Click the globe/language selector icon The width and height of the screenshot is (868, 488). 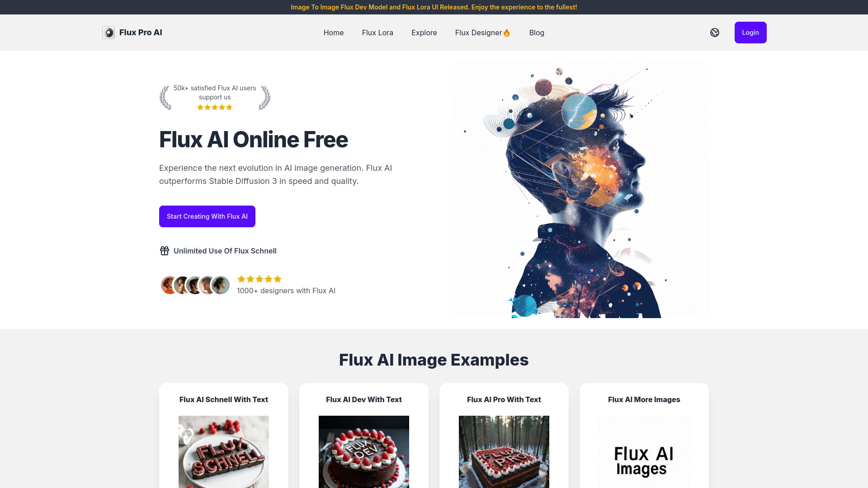(x=715, y=32)
